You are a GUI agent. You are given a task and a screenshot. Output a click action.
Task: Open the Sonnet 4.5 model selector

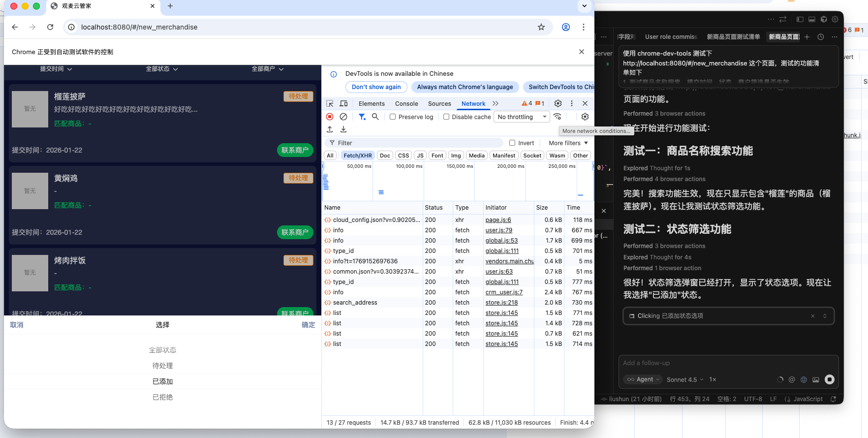coord(684,379)
